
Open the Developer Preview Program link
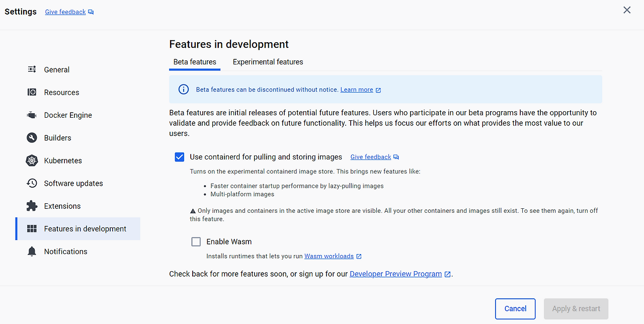click(x=396, y=274)
